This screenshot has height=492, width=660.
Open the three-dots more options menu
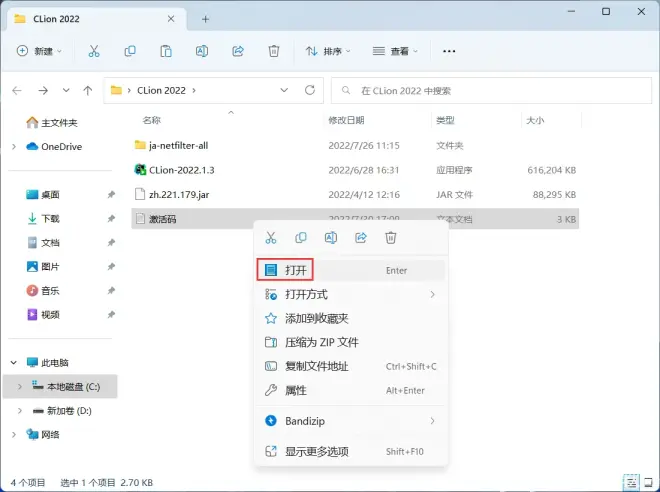[449, 51]
